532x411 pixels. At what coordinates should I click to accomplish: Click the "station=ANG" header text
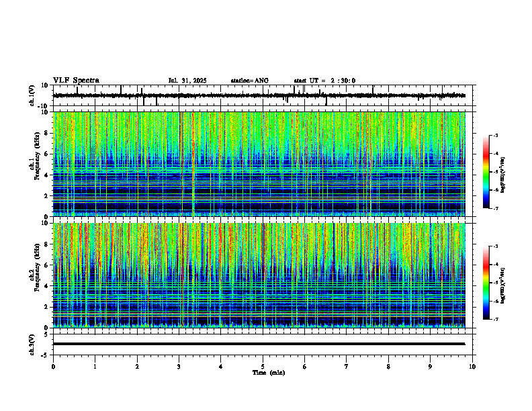click(x=250, y=81)
